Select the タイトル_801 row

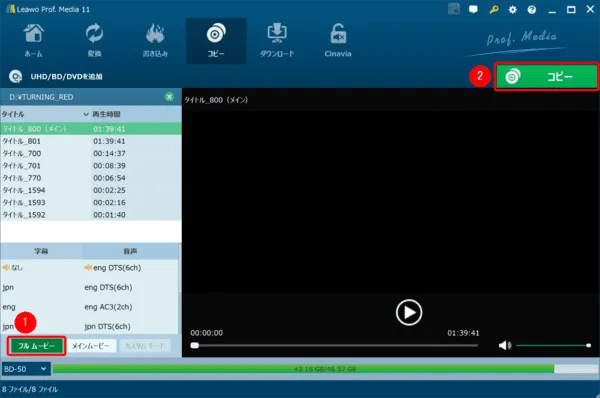[x=91, y=141]
